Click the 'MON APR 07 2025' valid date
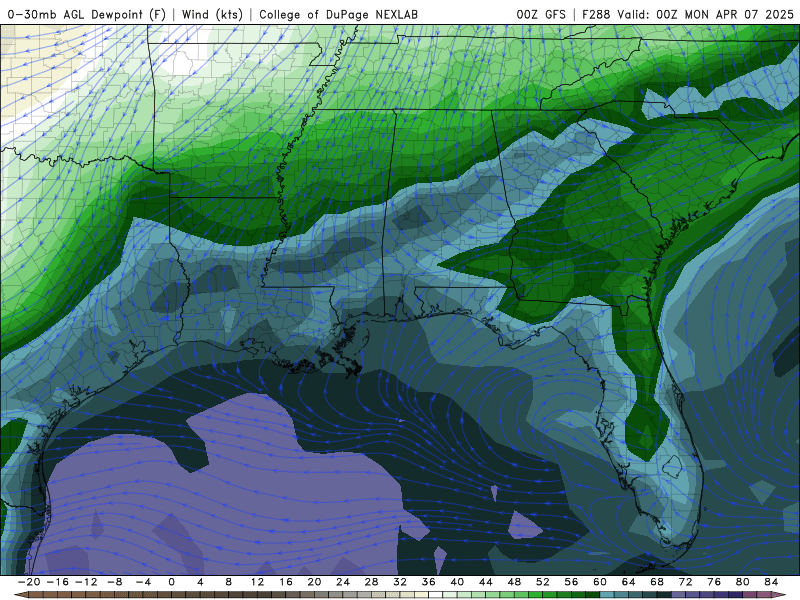 point(739,14)
